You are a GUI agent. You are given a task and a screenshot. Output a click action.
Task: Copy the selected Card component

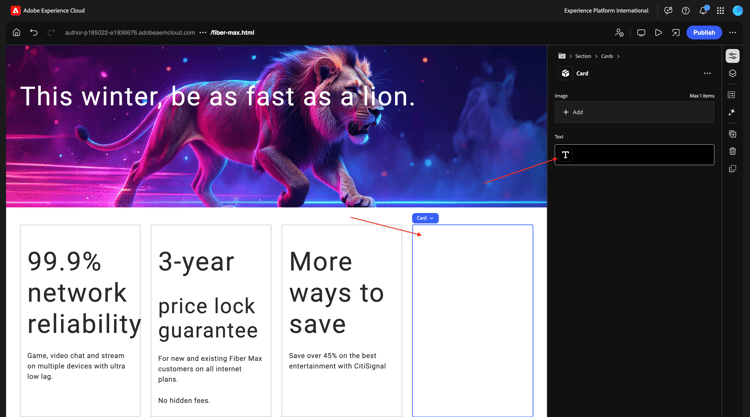[732, 168]
